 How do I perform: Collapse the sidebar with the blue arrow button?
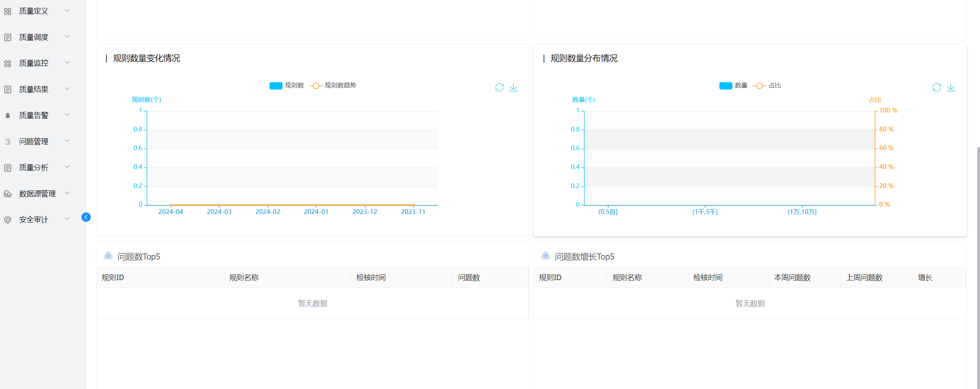click(86, 217)
